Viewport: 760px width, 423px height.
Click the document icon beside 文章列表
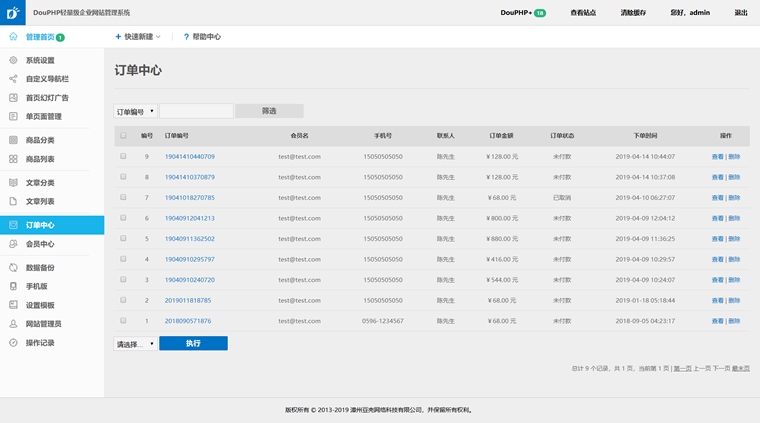13,201
